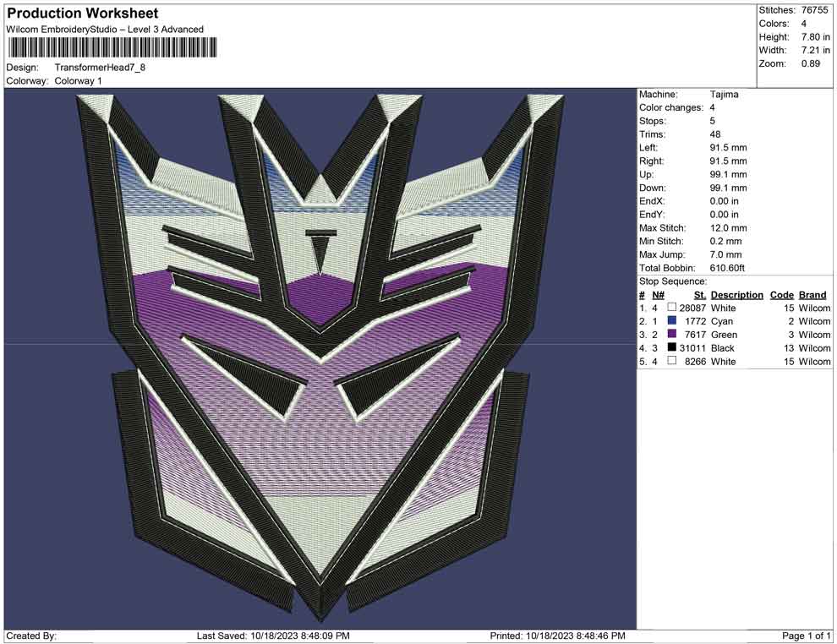The height and width of the screenshot is (644, 837).
Task: Click the 'Code' column header
Action: pos(782,295)
